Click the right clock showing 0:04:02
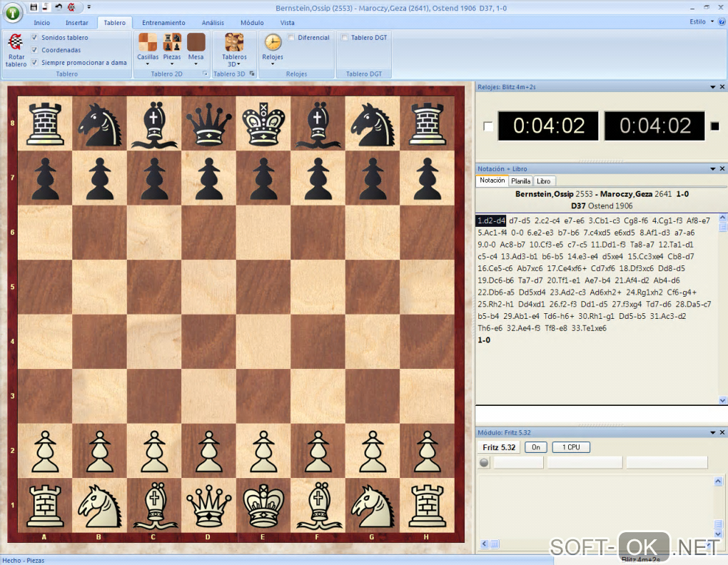Viewport: 728px width, 565px height. point(654,126)
